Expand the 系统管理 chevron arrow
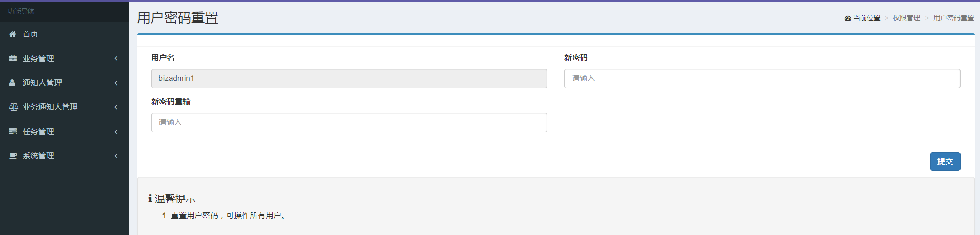Viewport: 980px width, 235px height. coord(116,156)
